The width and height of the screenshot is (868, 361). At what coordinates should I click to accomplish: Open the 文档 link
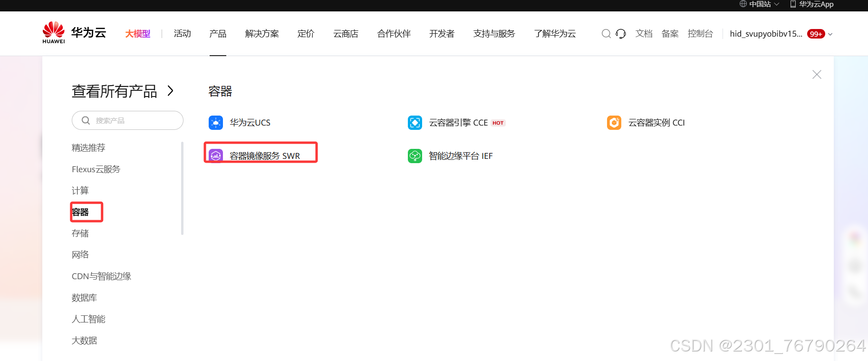[x=644, y=34]
